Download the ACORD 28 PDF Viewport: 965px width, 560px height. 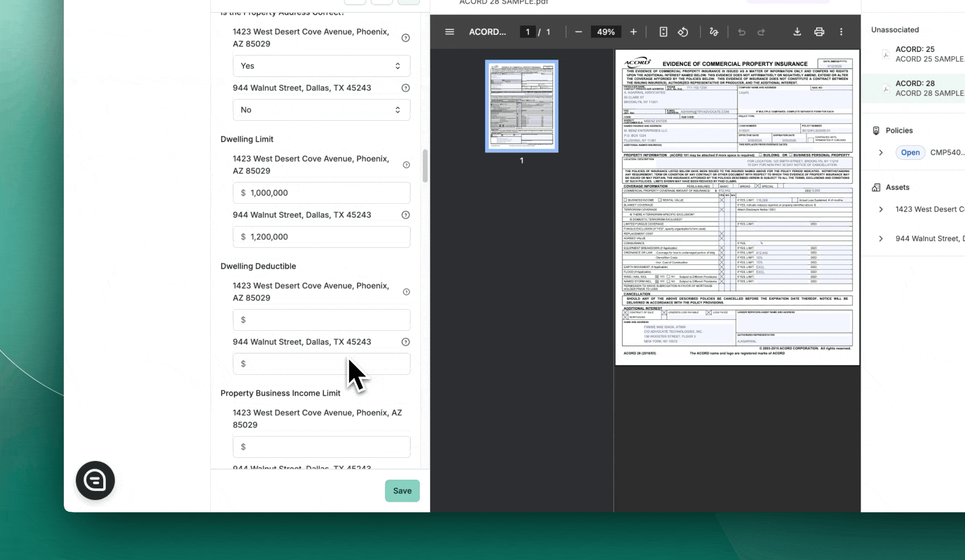pos(797,32)
